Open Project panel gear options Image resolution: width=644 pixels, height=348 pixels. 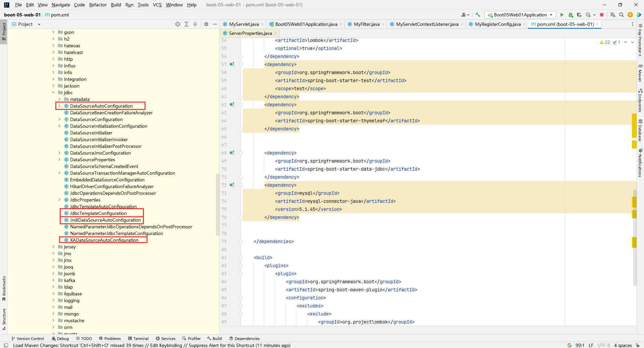[206, 24]
